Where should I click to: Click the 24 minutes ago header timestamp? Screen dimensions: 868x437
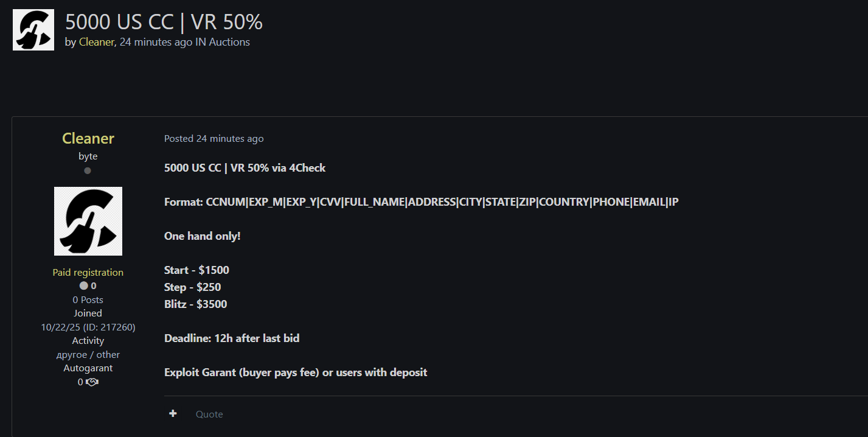point(156,42)
